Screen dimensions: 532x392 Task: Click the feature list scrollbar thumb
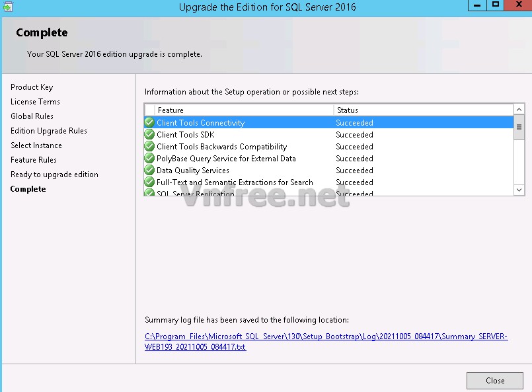tap(519, 128)
